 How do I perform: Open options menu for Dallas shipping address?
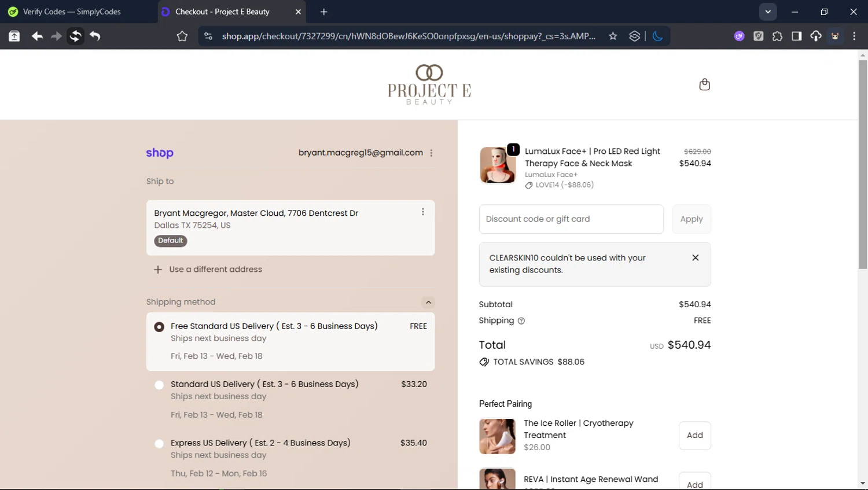click(423, 212)
